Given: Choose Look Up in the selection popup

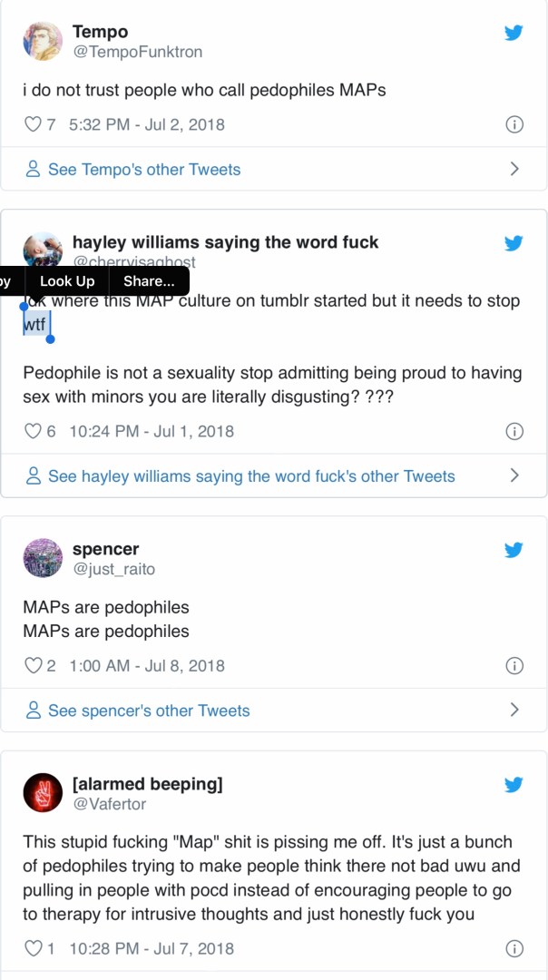Looking at the screenshot, I should [x=67, y=281].
